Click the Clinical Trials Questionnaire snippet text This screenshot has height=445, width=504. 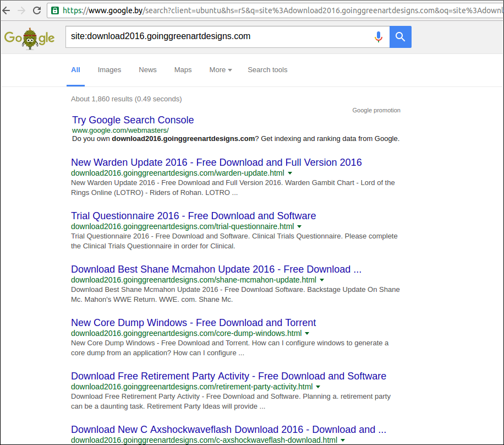(234, 241)
